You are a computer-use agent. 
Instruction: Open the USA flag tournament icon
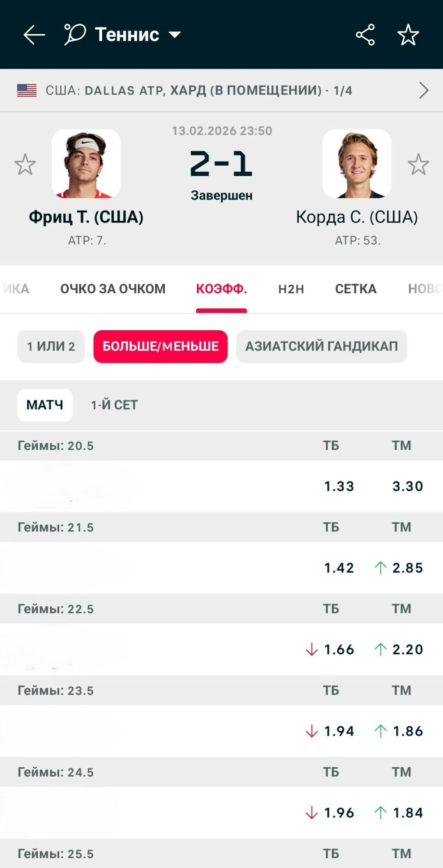[27, 90]
